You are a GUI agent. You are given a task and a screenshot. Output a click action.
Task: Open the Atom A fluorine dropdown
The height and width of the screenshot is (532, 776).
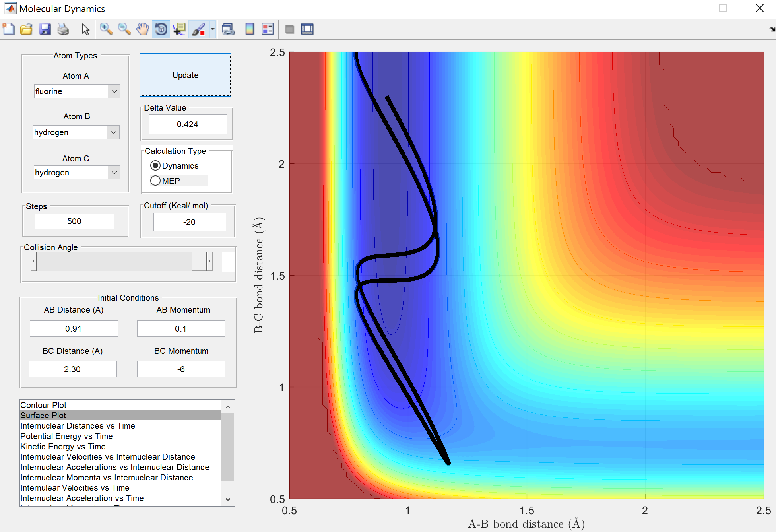(x=114, y=91)
